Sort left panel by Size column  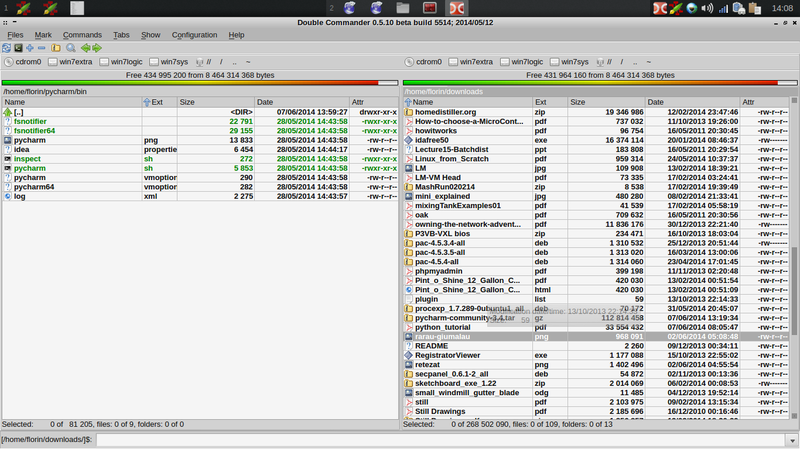point(216,102)
